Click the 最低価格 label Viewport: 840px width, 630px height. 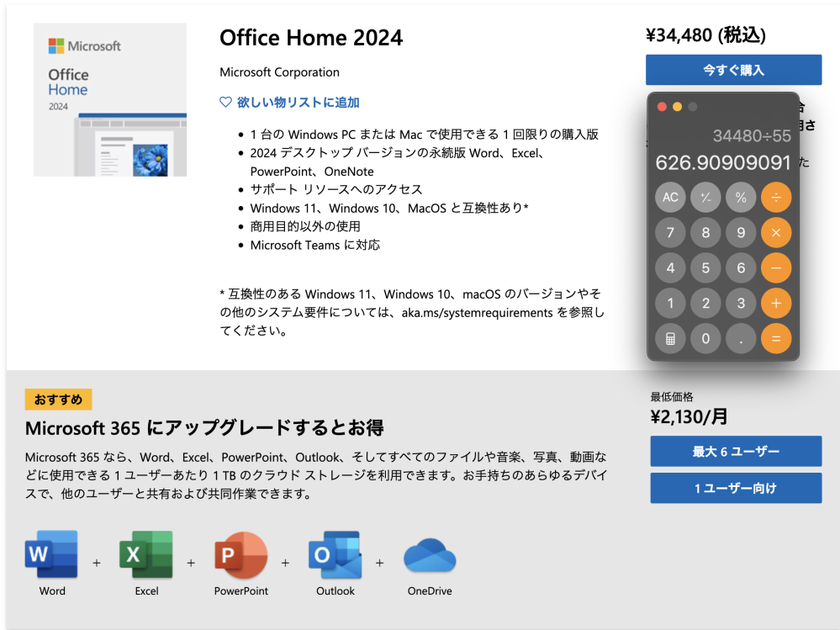(x=672, y=397)
